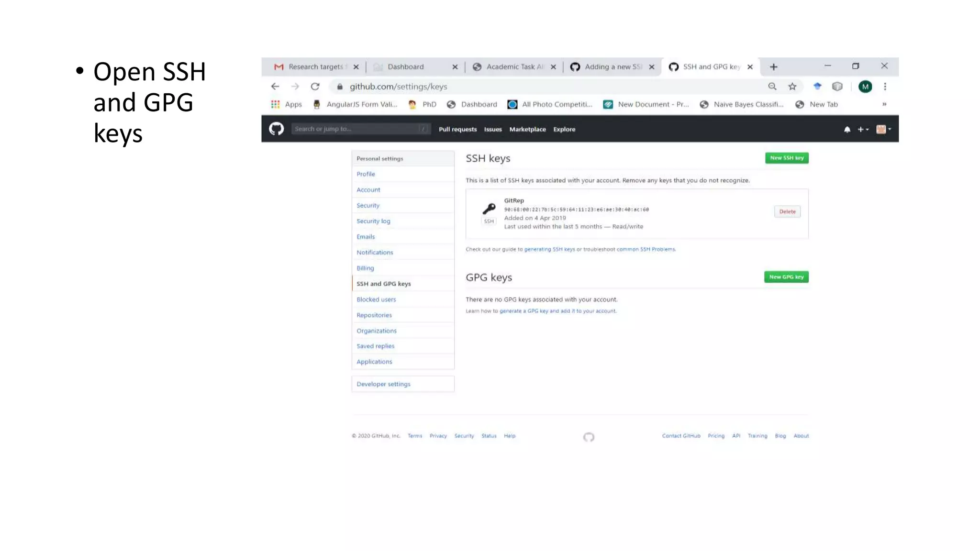Open a new browser tab with plus
This screenshot has width=980, height=551.
pos(773,67)
